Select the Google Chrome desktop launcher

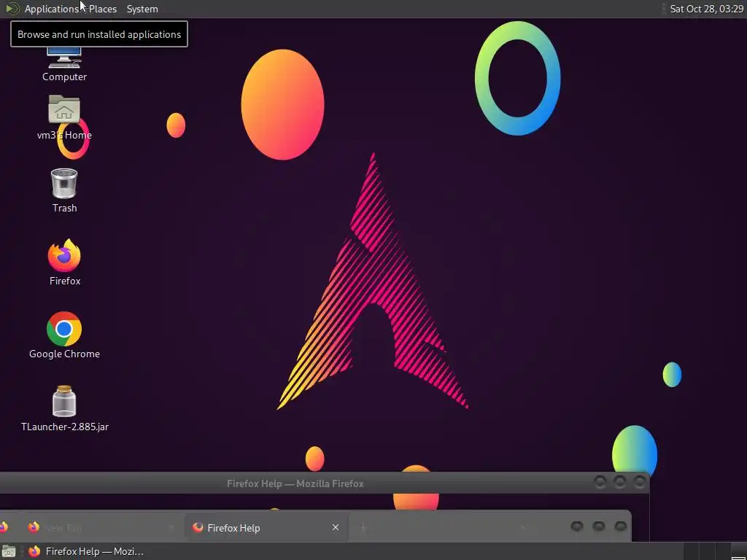64,335
